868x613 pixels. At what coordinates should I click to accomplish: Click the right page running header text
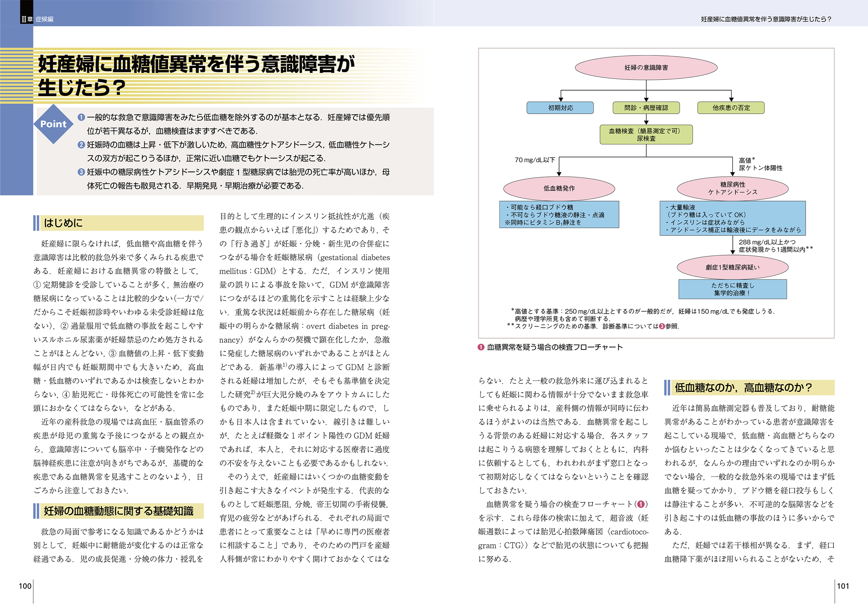(766, 19)
